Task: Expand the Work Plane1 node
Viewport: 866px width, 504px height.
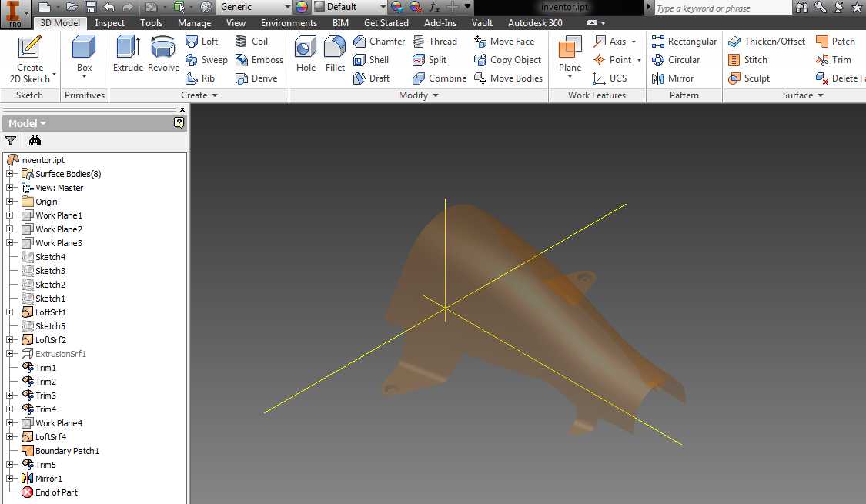Action: [x=9, y=215]
